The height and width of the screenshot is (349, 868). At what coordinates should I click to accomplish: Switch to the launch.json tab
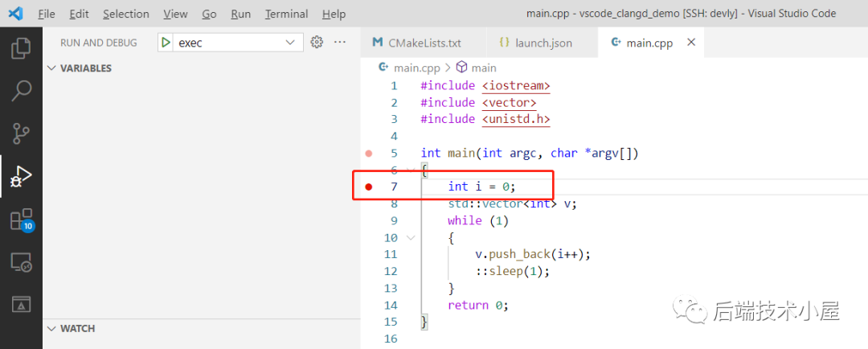tap(542, 43)
